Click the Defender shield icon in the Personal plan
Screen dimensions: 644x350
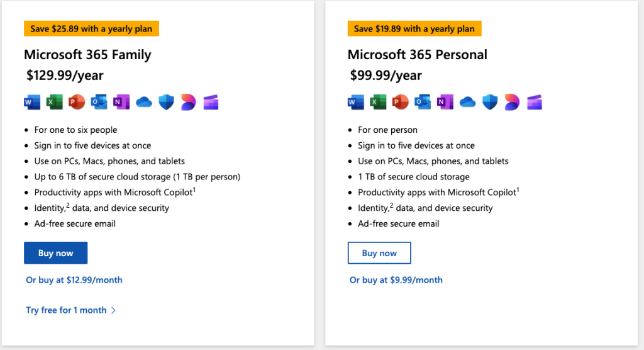pyautogui.click(x=490, y=102)
